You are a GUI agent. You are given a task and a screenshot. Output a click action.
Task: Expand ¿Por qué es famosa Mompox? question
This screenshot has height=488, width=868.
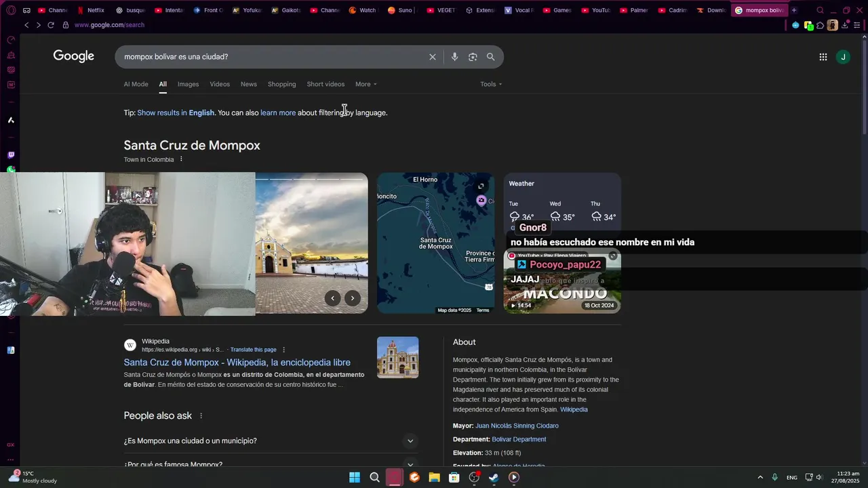[270, 464]
